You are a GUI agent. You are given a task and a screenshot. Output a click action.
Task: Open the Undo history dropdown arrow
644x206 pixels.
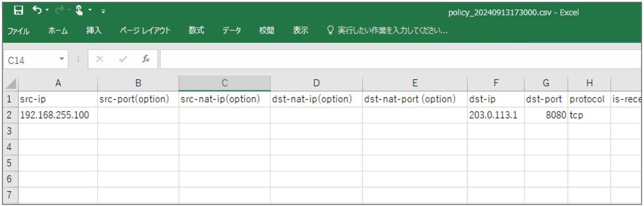click(x=46, y=10)
